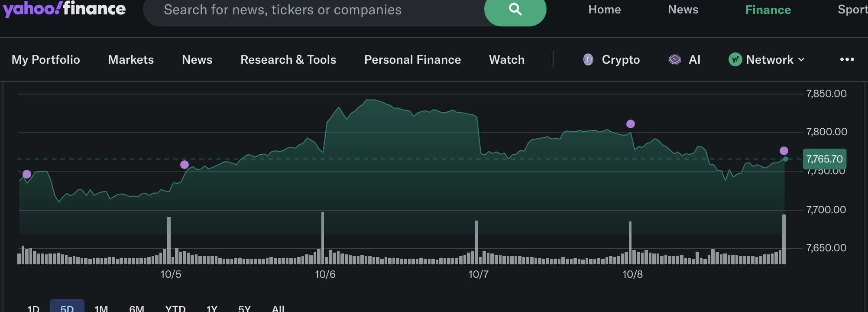
Task: Switch the chart range to 6M
Action: [x=137, y=308]
